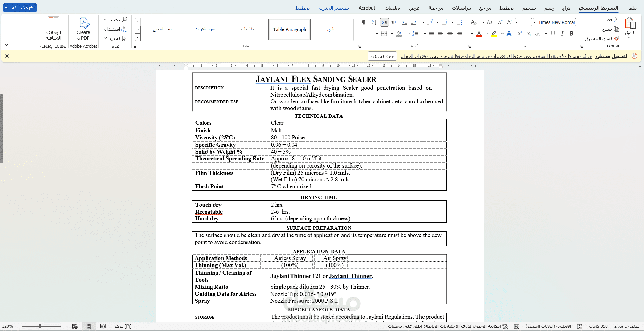Toggle Underline formatting
Image resolution: width=644 pixels, height=331 pixels.
click(x=553, y=34)
